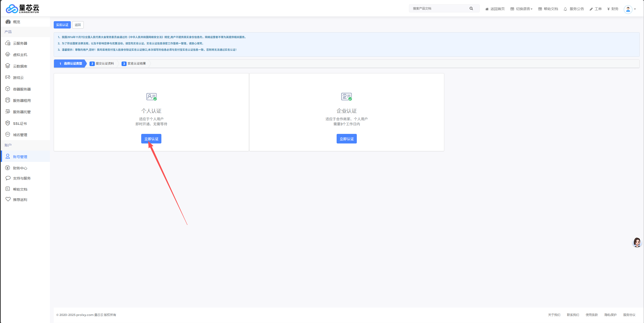The image size is (644, 323).
Task: Click the finance center yen icon
Action: 8,168
